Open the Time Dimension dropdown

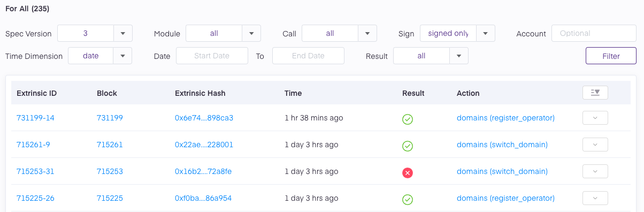pos(100,56)
